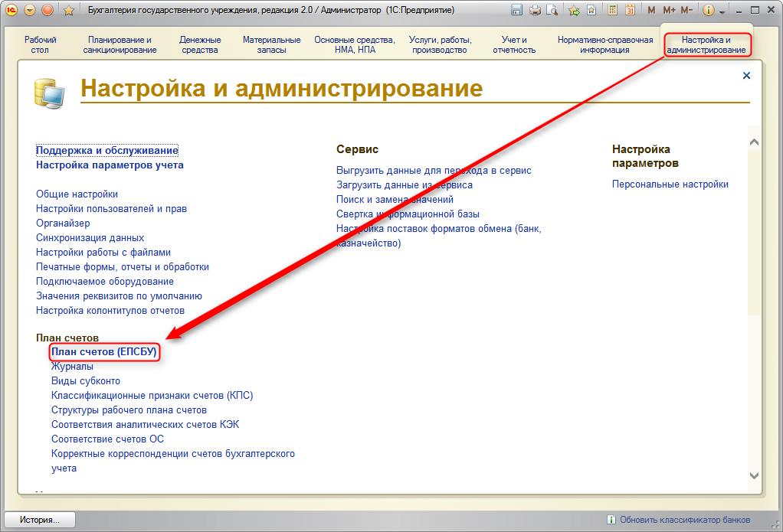
Task: Open Основные средства, НМА, НПА section
Action: click(355, 45)
